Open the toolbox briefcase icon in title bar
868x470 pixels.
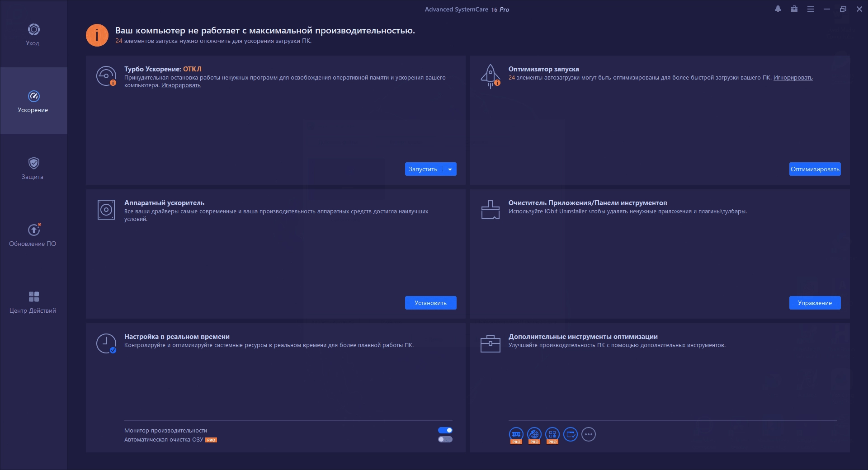click(x=794, y=9)
